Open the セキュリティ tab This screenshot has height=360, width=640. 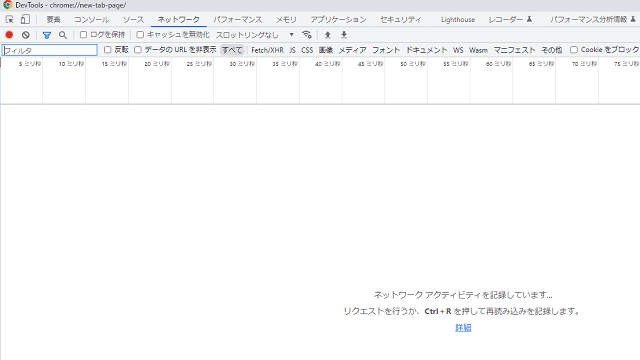[401, 20]
